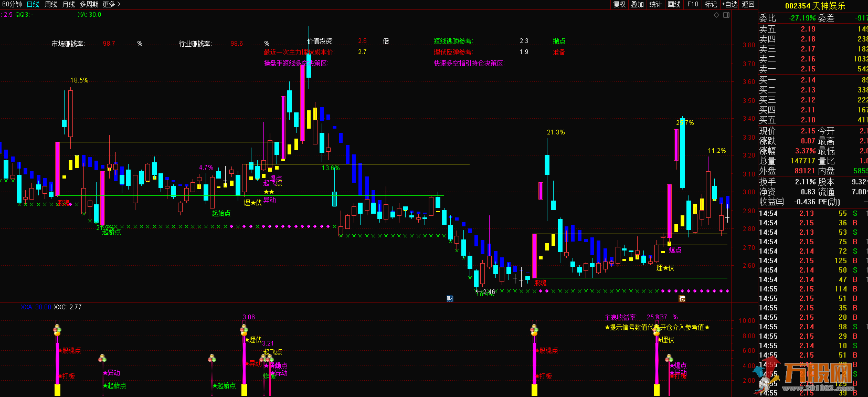The height and width of the screenshot is (397, 868).
Task: Select the 买一 bid row at 2.14
Action: 813,80
